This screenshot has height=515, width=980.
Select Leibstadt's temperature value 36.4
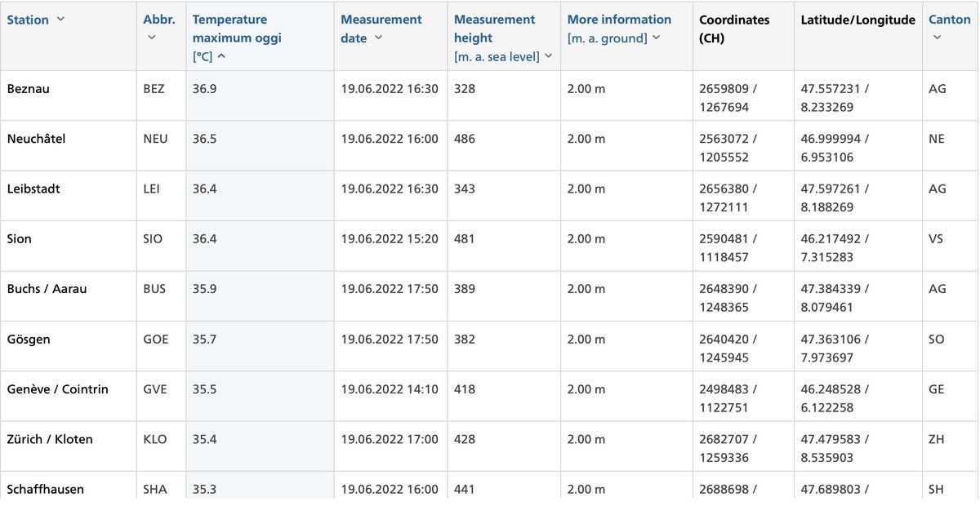point(204,189)
